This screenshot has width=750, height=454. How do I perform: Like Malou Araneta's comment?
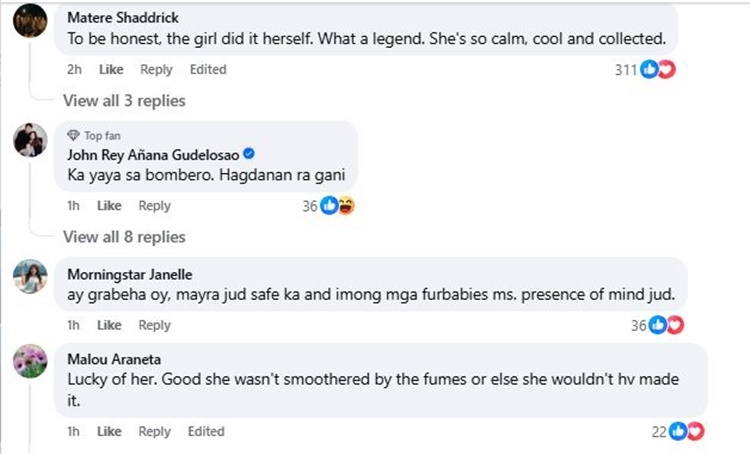coord(111,431)
